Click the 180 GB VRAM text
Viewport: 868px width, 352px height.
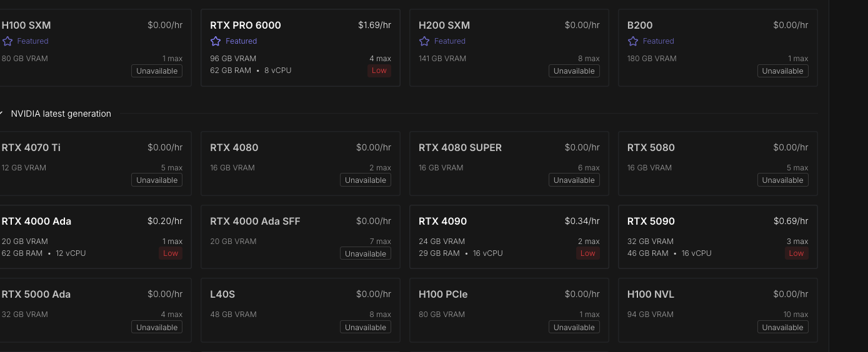pos(652,59)
